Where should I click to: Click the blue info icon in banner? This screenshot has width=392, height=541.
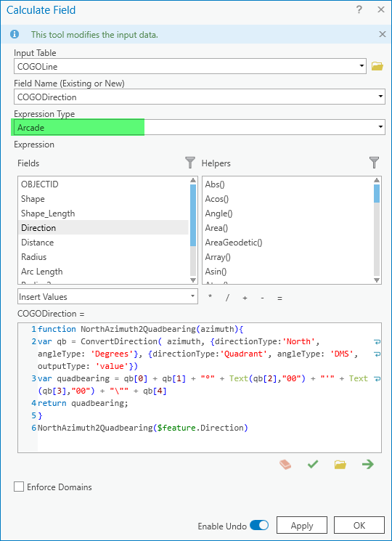click(15, 34)
